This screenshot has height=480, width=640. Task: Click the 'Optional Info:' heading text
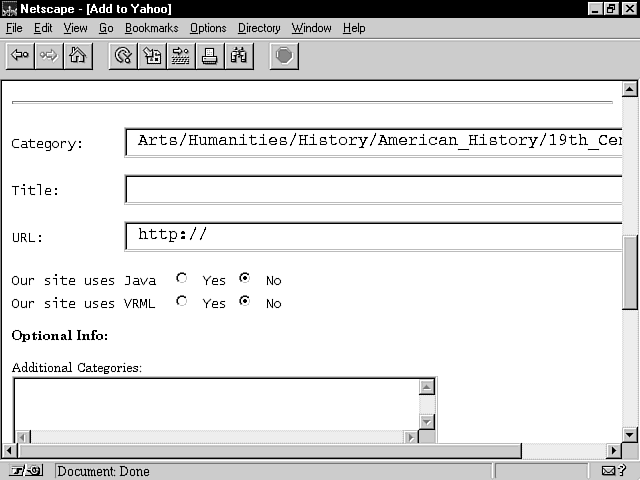[60, 336]
